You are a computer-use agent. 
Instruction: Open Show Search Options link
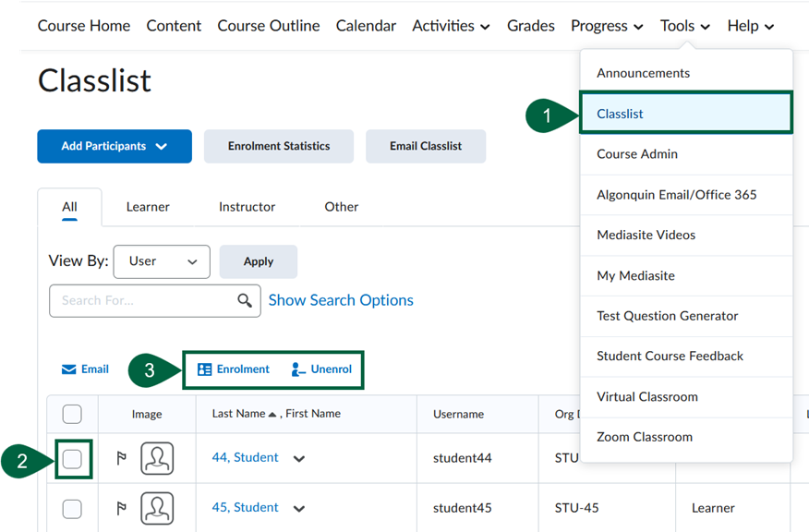tap(341, 300)
